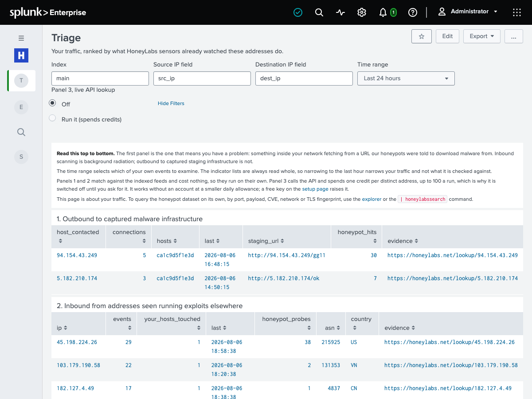Image resolution: width=532 pixels, height=399 pixels.
Task: Click the Index input field
Action: [100, 78]
